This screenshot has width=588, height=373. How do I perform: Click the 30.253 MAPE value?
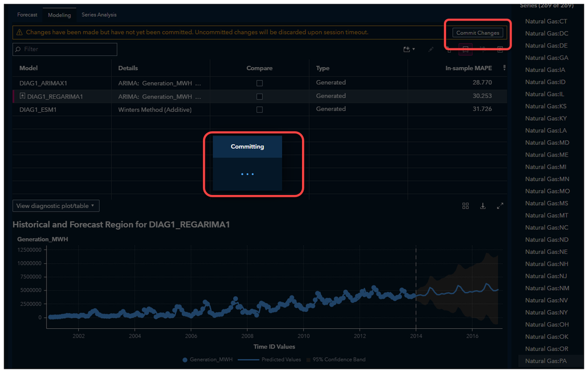tap(482, 96)
